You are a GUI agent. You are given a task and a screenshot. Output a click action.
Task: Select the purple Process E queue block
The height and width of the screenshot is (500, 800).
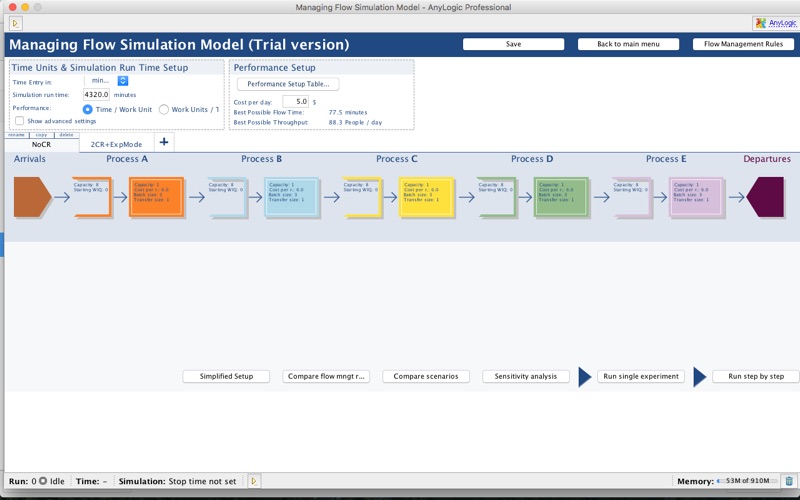[632, 197]
